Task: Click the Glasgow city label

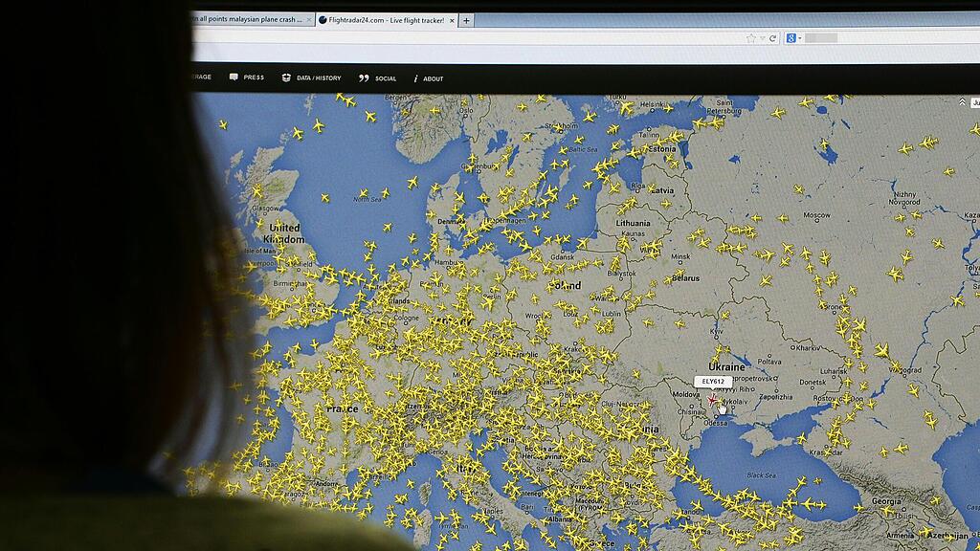Action: pyautogui.click(x=266, y=208)
